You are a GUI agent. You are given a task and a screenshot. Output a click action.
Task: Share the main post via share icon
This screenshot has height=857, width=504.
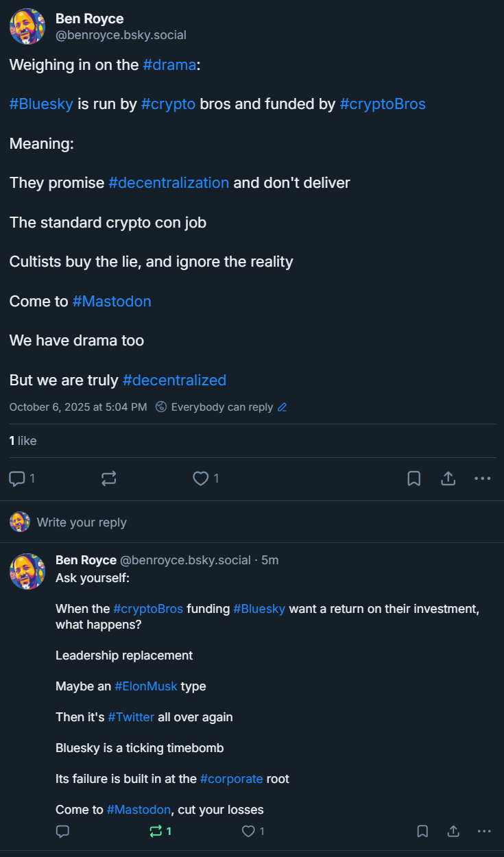(448, 479)
